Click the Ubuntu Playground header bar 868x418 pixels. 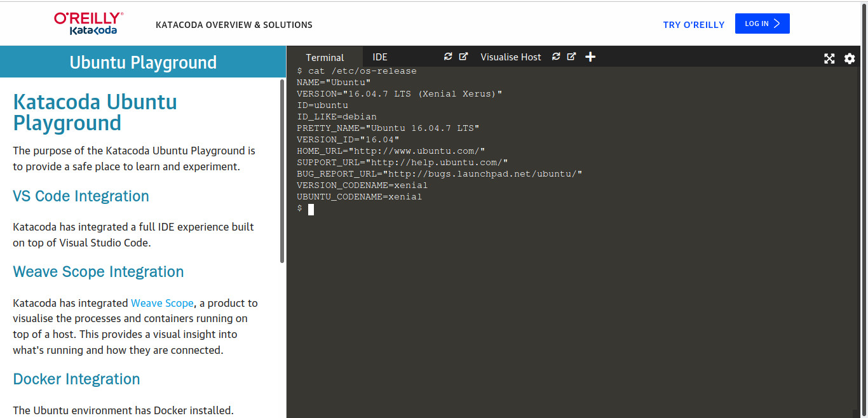[143, 62]
